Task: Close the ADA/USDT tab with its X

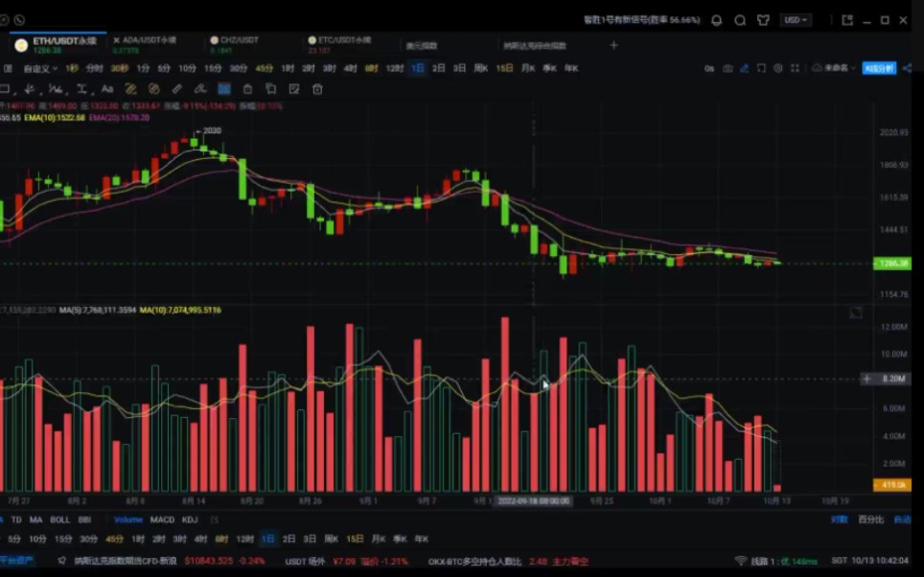Action: [116, 40]
